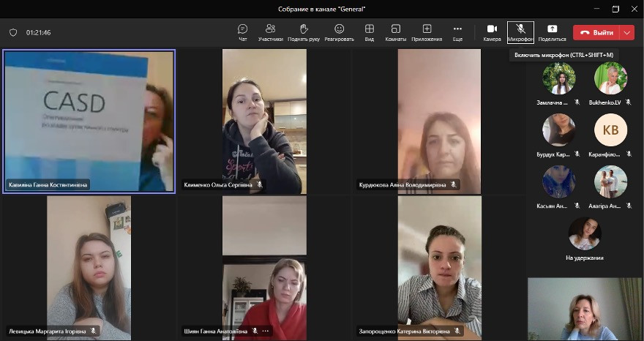Select Касьян Ан... participant avatar
Viewport: 644px width, 341px height.
click(x=558, y=181)
